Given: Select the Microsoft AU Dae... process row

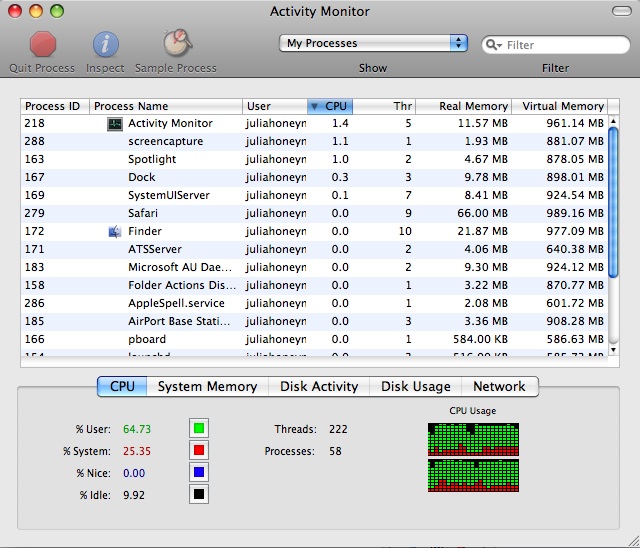Looking at the screenshot, I should point(314,267).
